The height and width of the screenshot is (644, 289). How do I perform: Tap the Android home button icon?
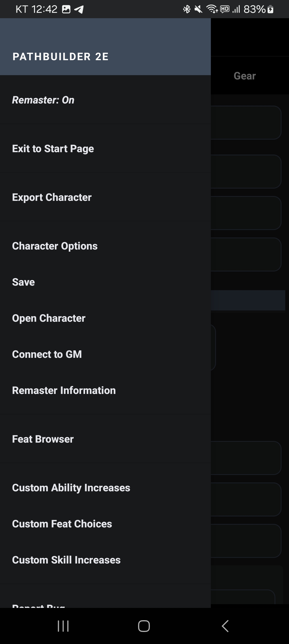144,626
